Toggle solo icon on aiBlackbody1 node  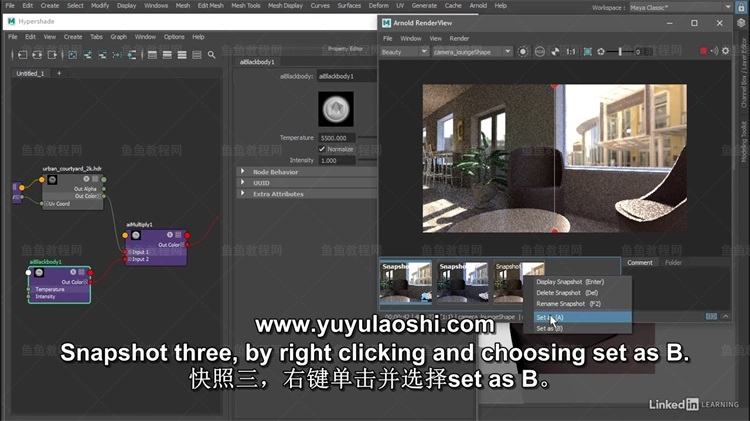tap(73, 272)
